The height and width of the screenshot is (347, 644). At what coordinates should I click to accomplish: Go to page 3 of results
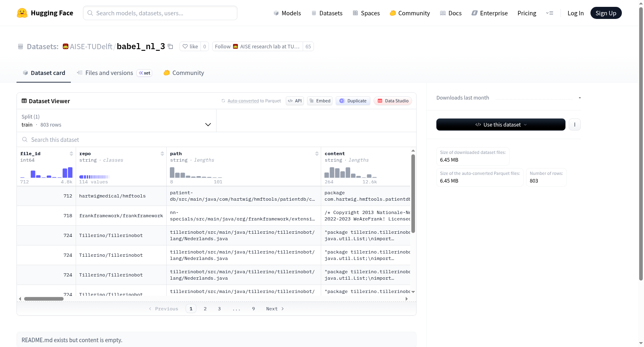[x=219, y=309]
